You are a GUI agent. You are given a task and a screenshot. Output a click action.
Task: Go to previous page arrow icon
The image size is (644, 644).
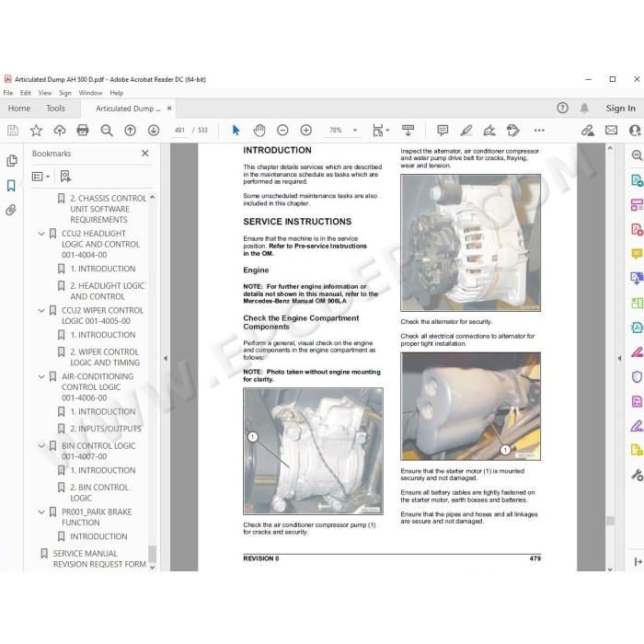click(x=131, y=131)
